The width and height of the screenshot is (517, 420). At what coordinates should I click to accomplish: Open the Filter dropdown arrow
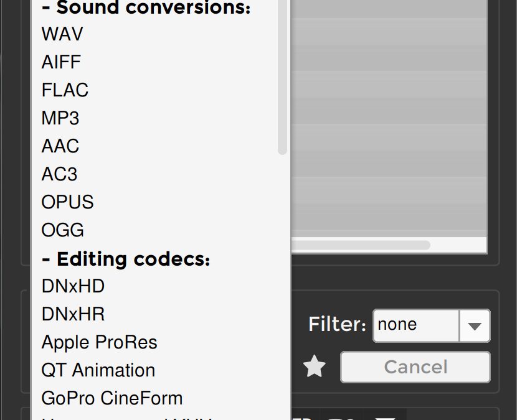475,325
